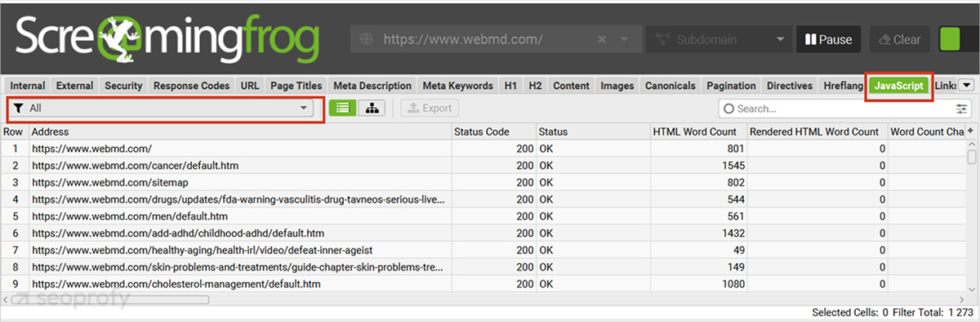Select the https://www.webmd.com/ address row
Screen dimensions: 980x322
(x=240, y=149)
